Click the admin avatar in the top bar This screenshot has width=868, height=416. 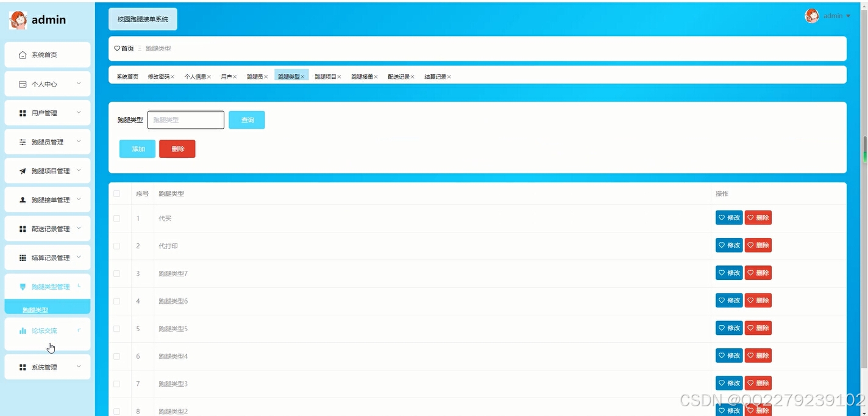pos(812,15)
